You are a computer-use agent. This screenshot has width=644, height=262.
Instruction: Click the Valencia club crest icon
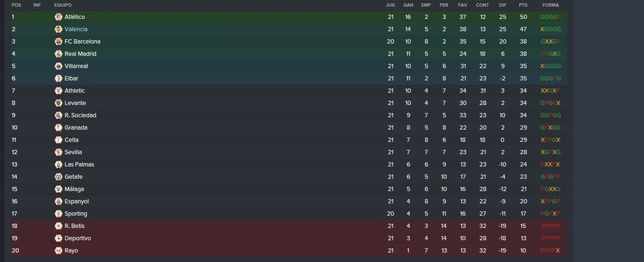click(58, 29)
